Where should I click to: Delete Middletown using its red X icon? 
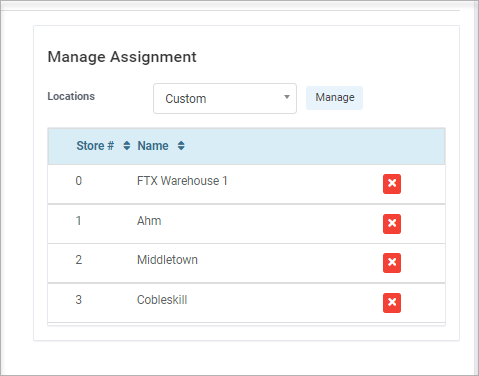[392, 263]
